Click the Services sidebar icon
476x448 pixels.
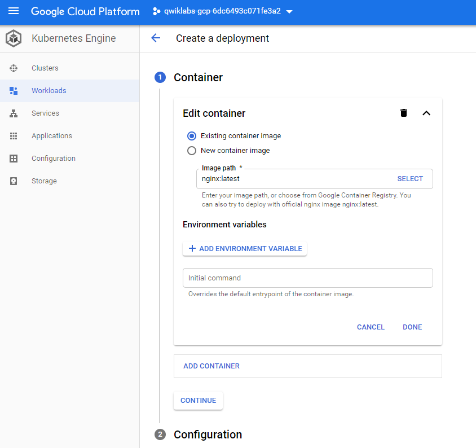(x=14, y=113)
